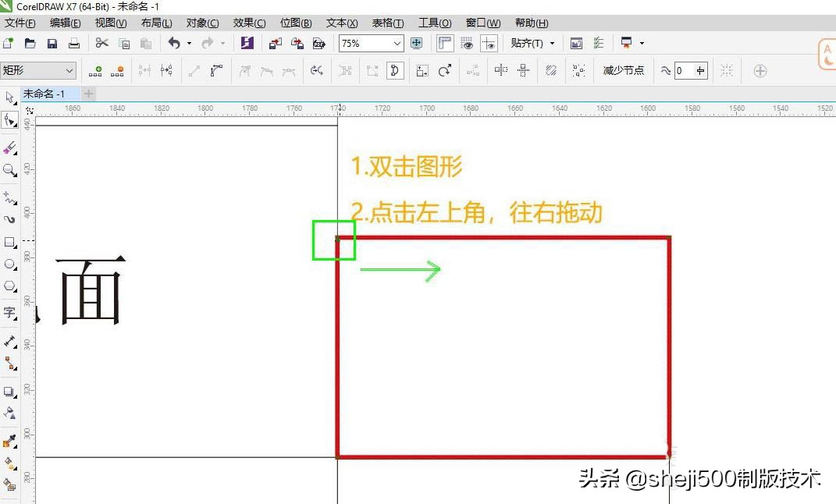Click the reverse direction icon

click(317, 70)
